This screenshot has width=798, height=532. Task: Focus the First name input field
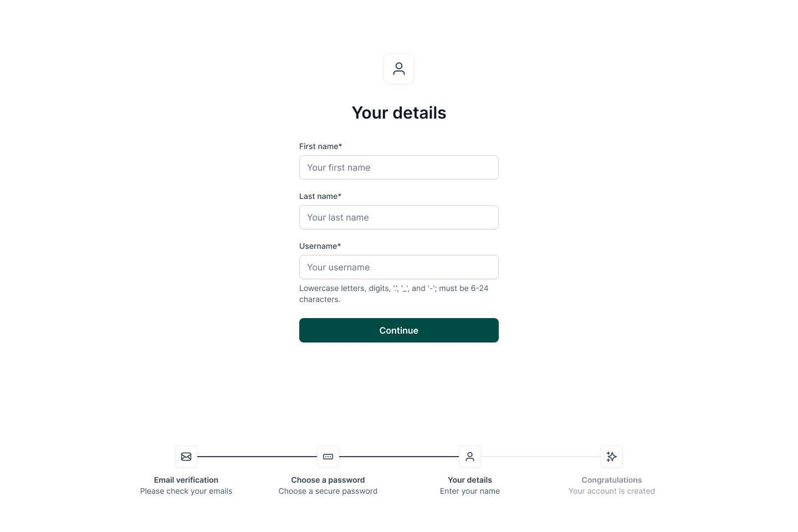[x=399, y=167]
